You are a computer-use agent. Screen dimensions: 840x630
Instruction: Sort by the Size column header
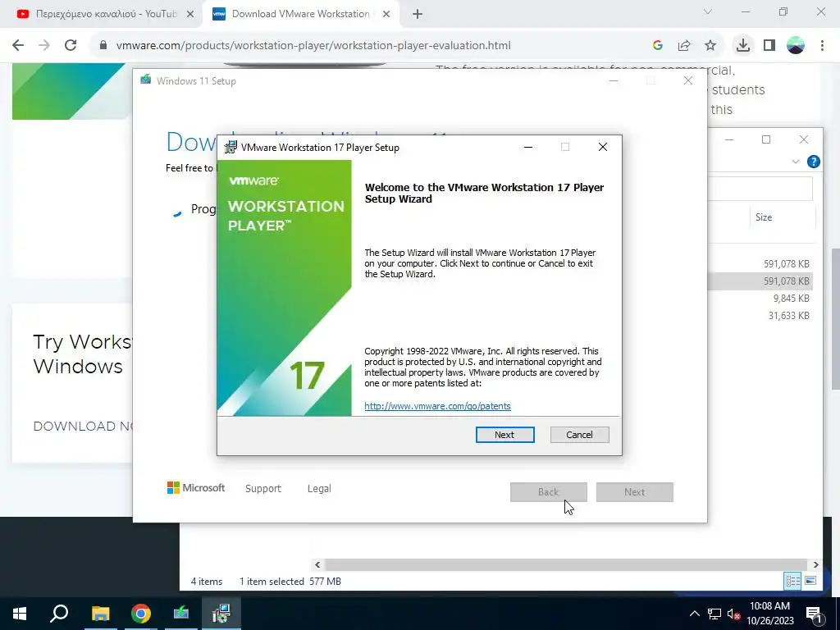pyautogui.click(x=764, y=217)
